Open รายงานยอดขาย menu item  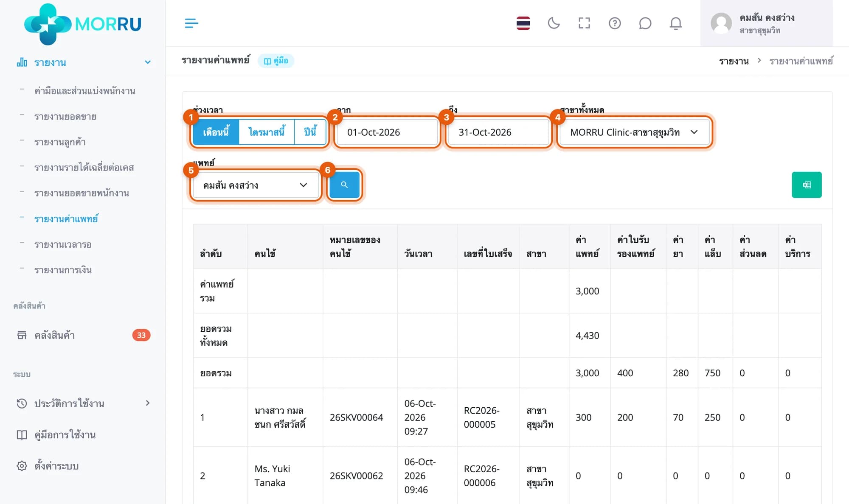click(65, 116)
